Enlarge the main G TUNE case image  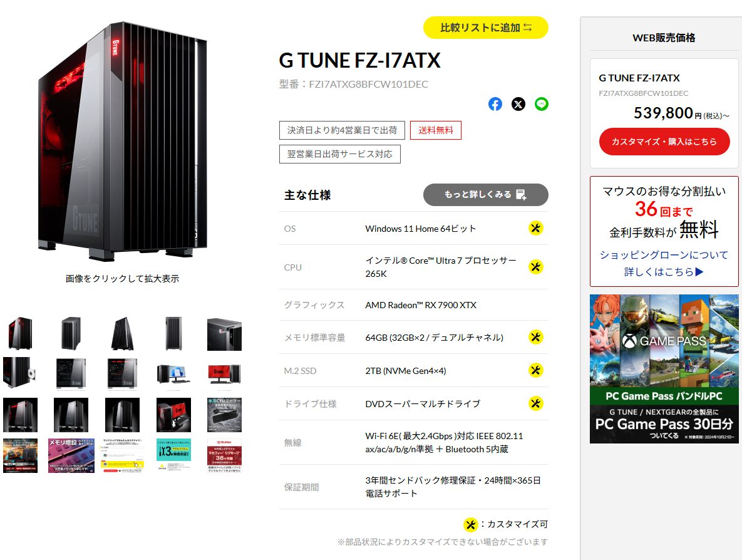pos(123,142)
